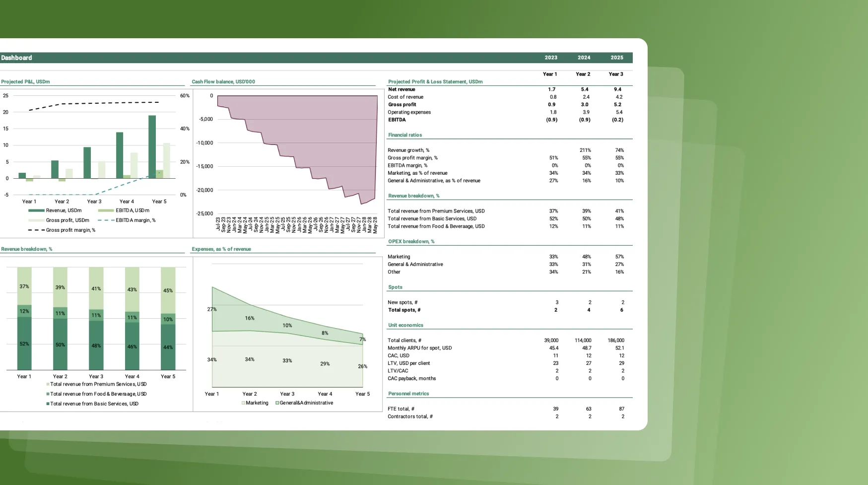The height and width of the screenshot is (485, 868).
Task: Select the 2023 column header
Action: 551,58
